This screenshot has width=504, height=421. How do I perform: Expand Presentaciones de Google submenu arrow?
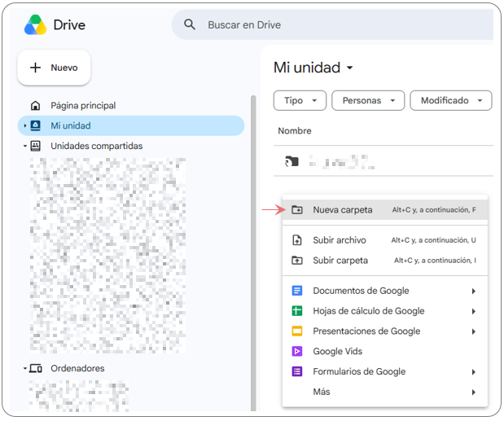tap(473, 331)
